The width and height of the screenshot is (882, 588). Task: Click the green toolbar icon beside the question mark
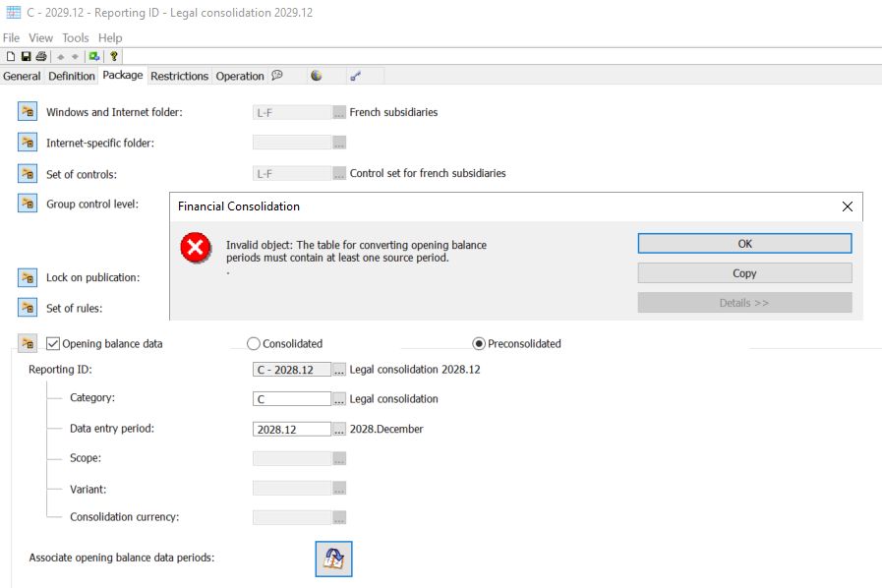[94, 56]
